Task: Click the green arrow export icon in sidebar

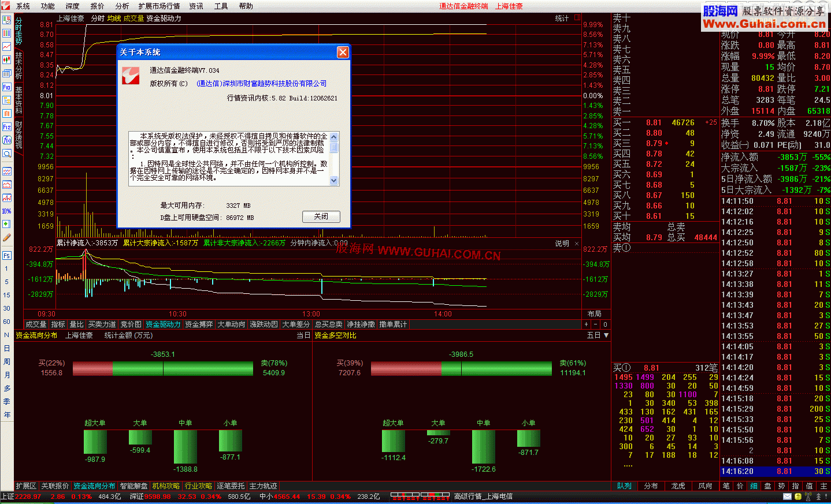Action: pyautogui.click(x=7, y=224)
